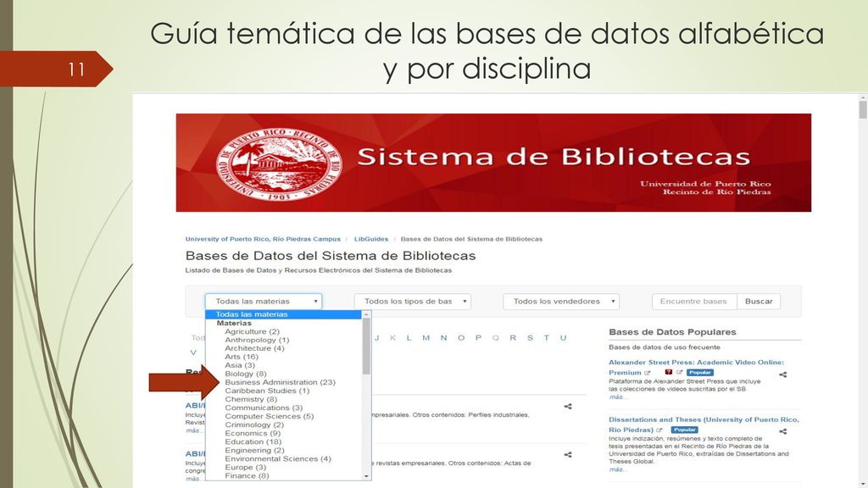Select Engineering (2) subject
The image size is (868, 488).
254,451
